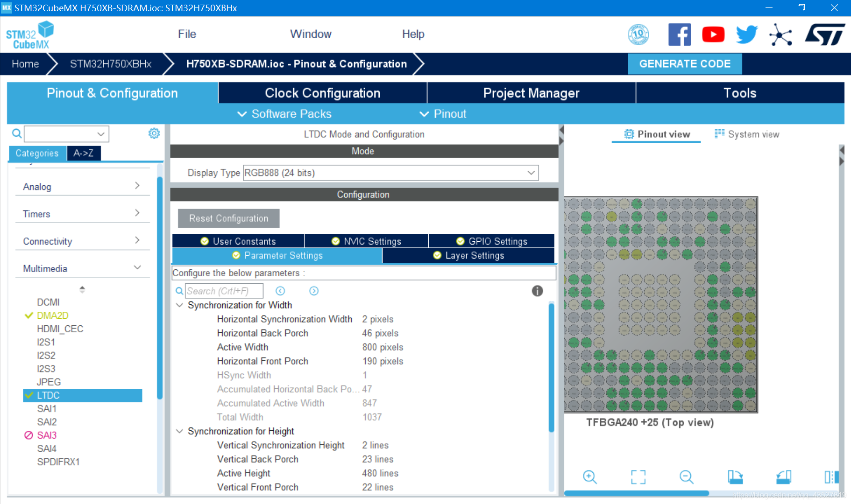
Task: Open the GPIO Settings tab
Action: tap(492, 241)
